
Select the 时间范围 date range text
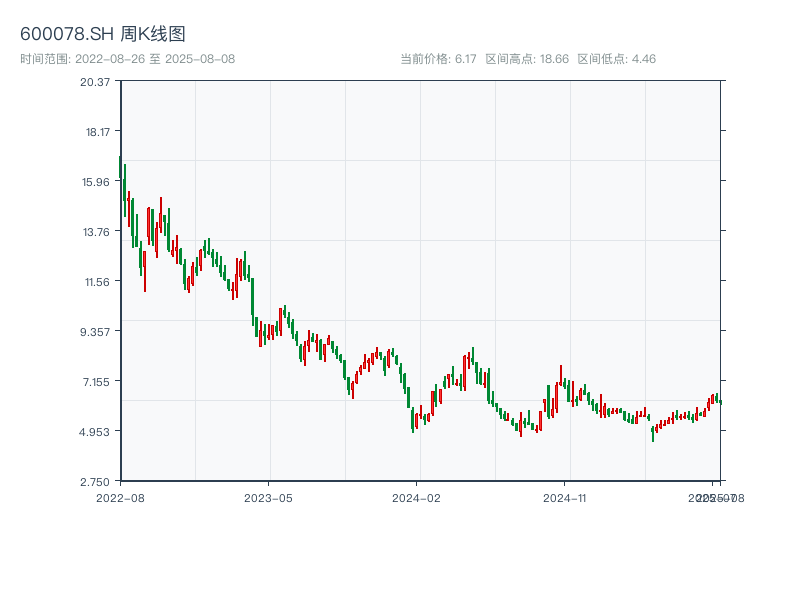(127, 59)
